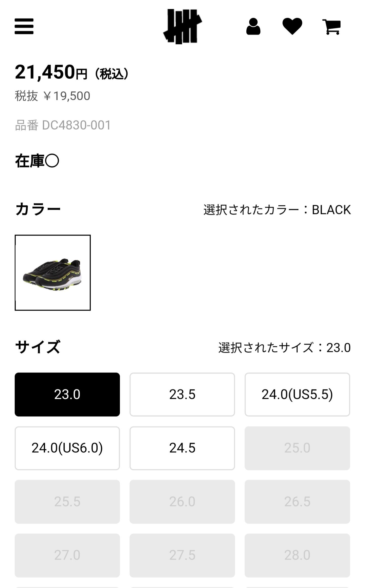Tap the unavailable 28.0 size
The height and width of the screenshot is (588, 365).
[x=297, y=555]
